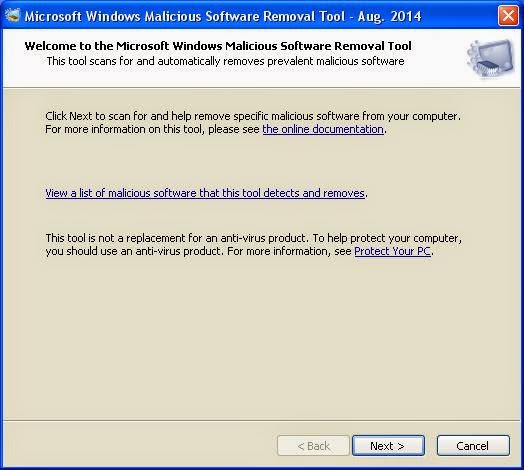Cancel the removal tool wizard
This screenshot has height=470, width=524.
(473, 446)
